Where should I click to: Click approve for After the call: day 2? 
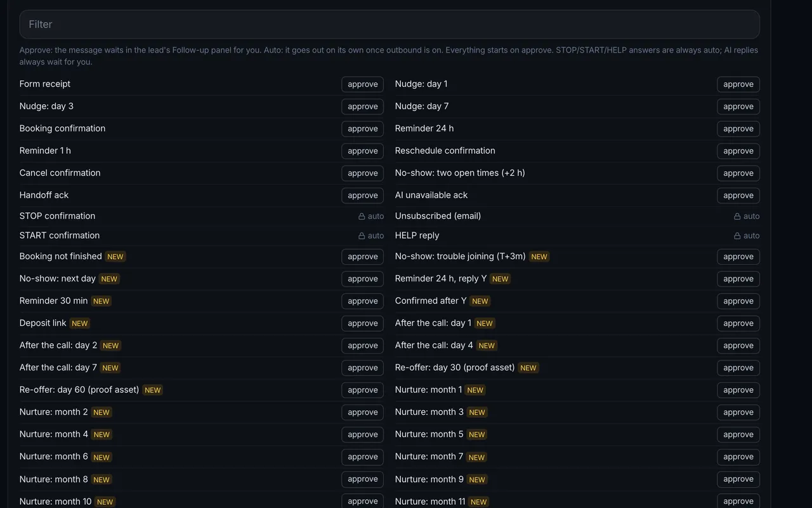363,345
